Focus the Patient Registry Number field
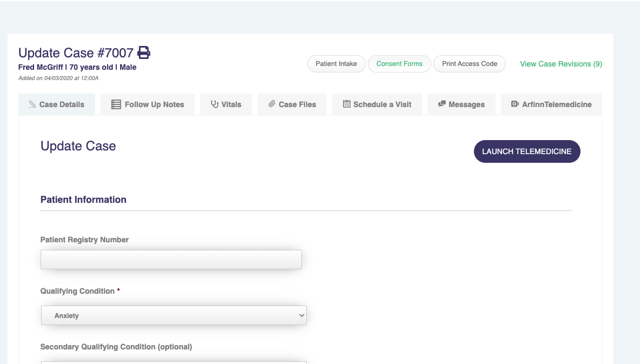Viewport: 640px width, 364px height. pos(171,260)
